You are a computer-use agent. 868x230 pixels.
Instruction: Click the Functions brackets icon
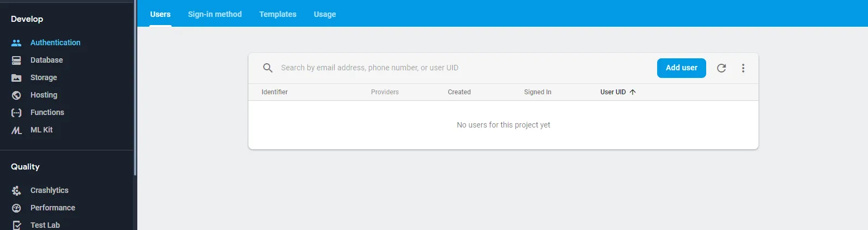click(16, 112)
